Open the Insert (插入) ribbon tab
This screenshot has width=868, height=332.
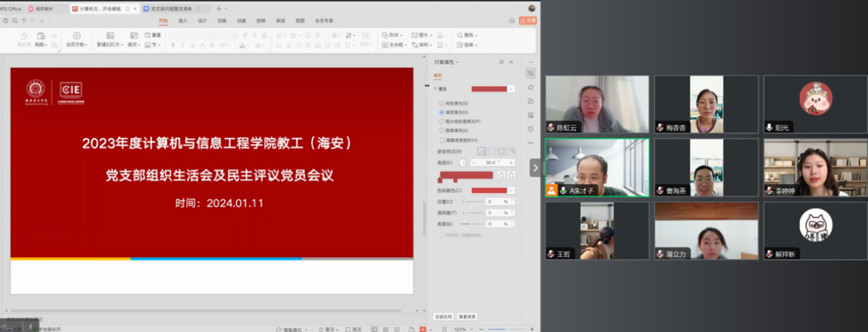(182, 21)
